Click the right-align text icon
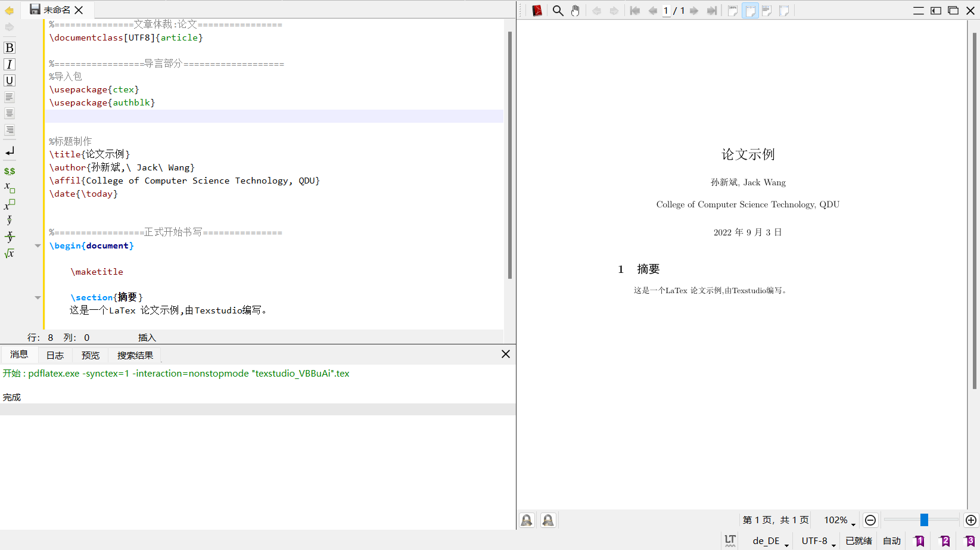The height and width of the screenshot is (550, 980). point(10,130)
